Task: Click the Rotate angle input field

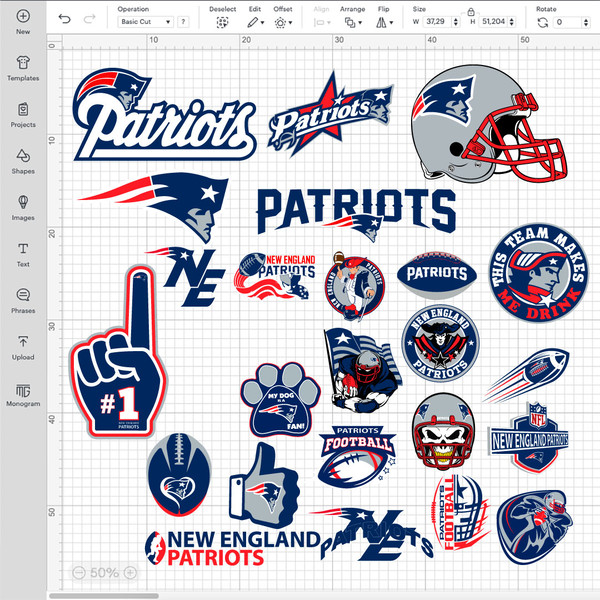Action: (567, 22)
